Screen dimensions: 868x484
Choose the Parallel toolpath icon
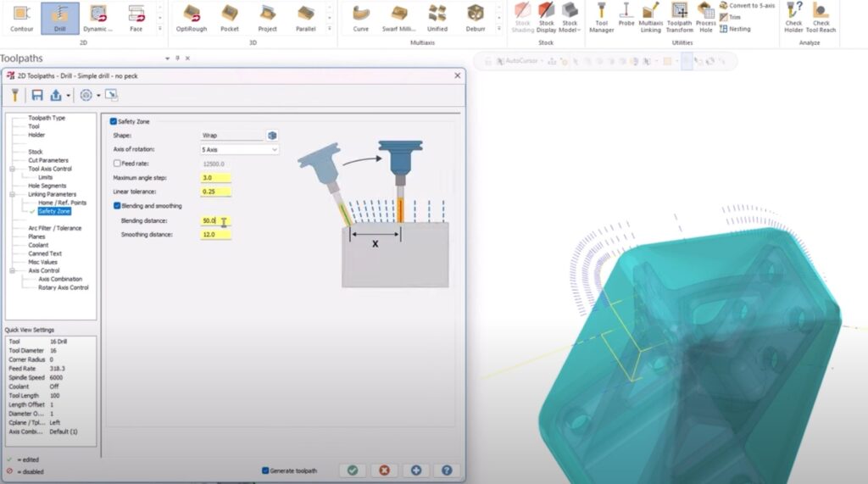tap(305, 18)
